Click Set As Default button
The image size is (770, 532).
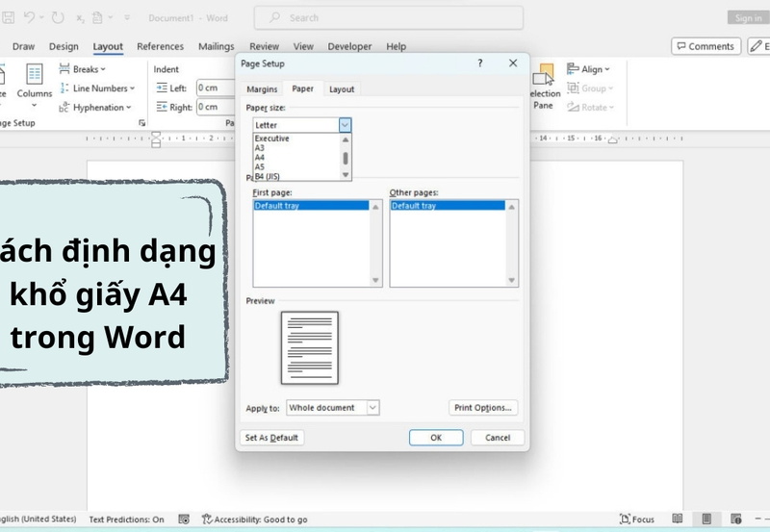click(271, 438)
